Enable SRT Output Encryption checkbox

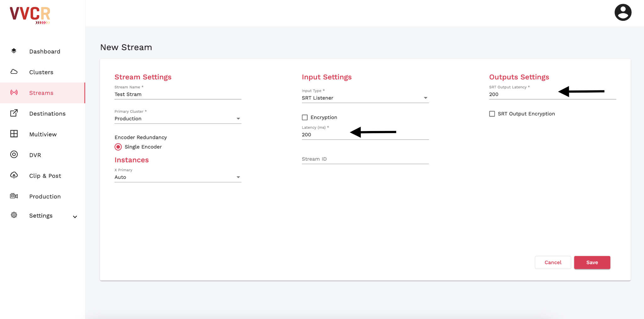pyautogui.click(x=492, y=114)
